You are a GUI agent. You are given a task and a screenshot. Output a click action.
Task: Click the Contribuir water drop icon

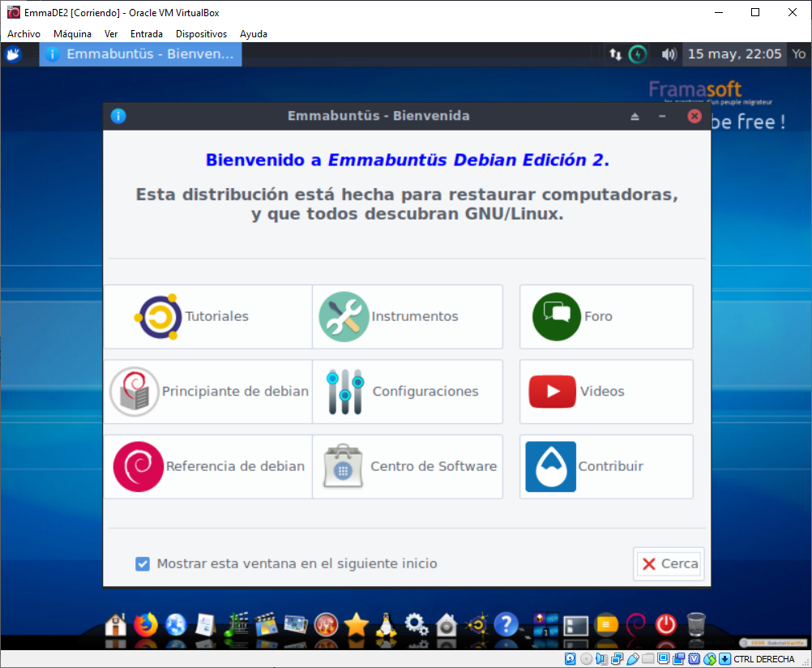[x=550, y=466]
